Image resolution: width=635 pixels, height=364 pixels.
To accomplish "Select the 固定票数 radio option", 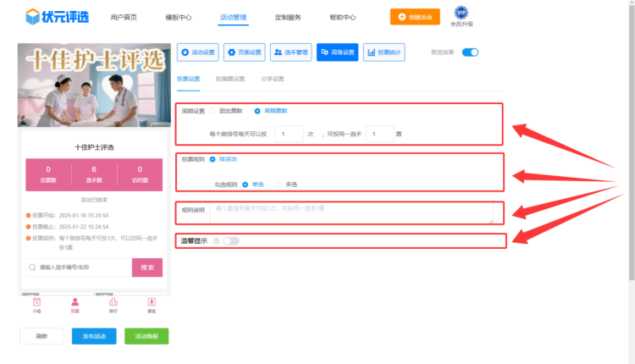I will (x=213, y=111).
